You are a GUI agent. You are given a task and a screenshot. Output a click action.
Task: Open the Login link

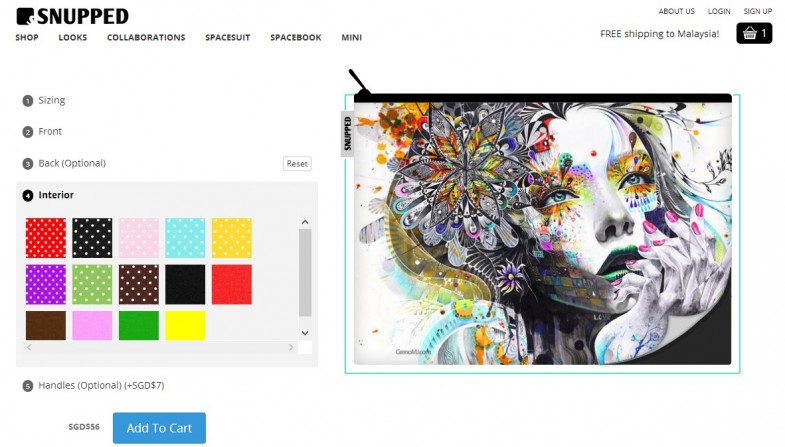click(x=719, y=11)
